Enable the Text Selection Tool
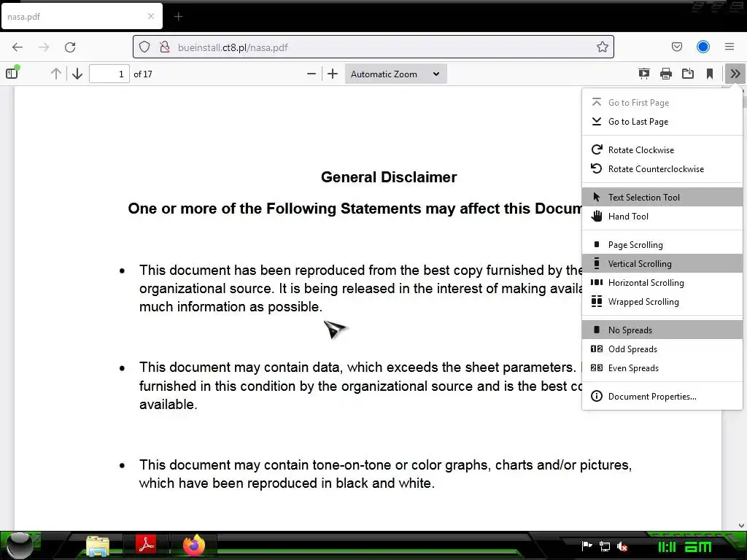This screenshot has height=560, width=747. (662, 197)
